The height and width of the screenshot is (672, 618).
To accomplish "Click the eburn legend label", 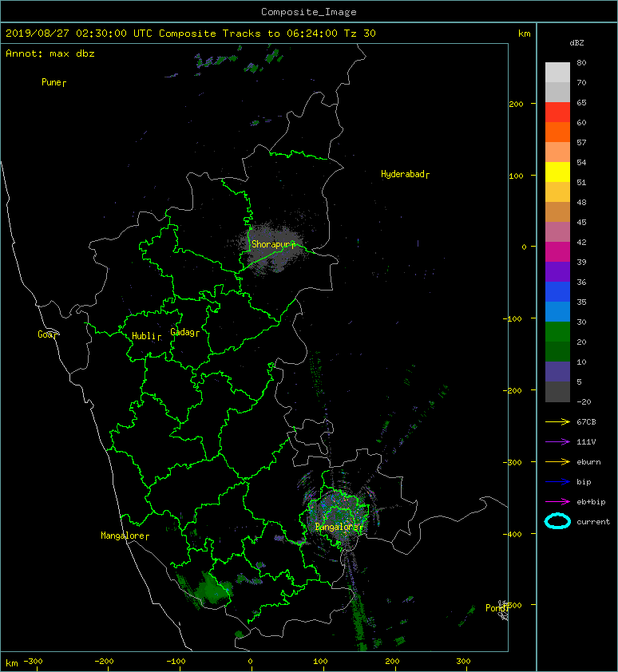I will click(x=588, y=462).
